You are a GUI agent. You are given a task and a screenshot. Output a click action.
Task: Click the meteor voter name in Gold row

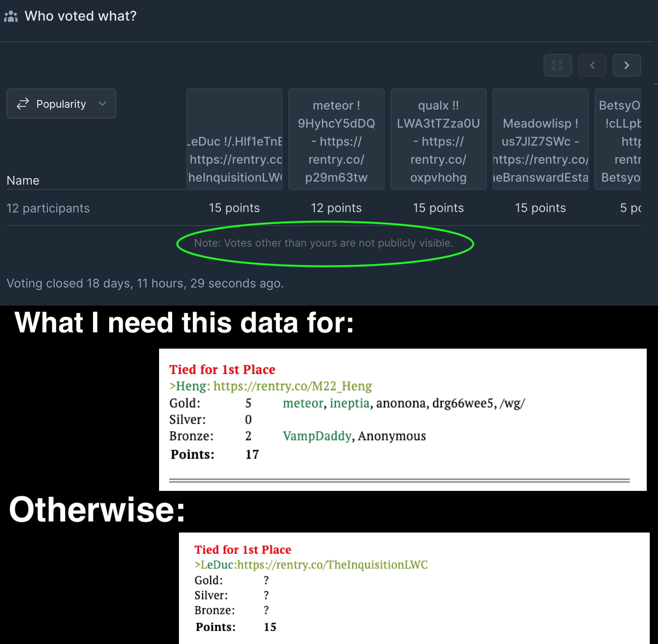point(303,403)
